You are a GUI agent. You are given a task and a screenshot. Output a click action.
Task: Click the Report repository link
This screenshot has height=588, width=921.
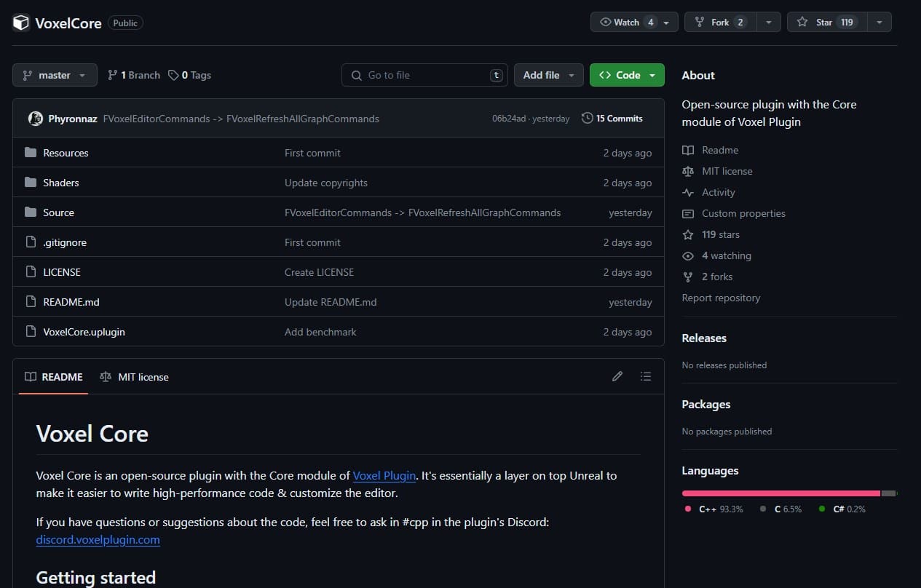click(721, 298)
